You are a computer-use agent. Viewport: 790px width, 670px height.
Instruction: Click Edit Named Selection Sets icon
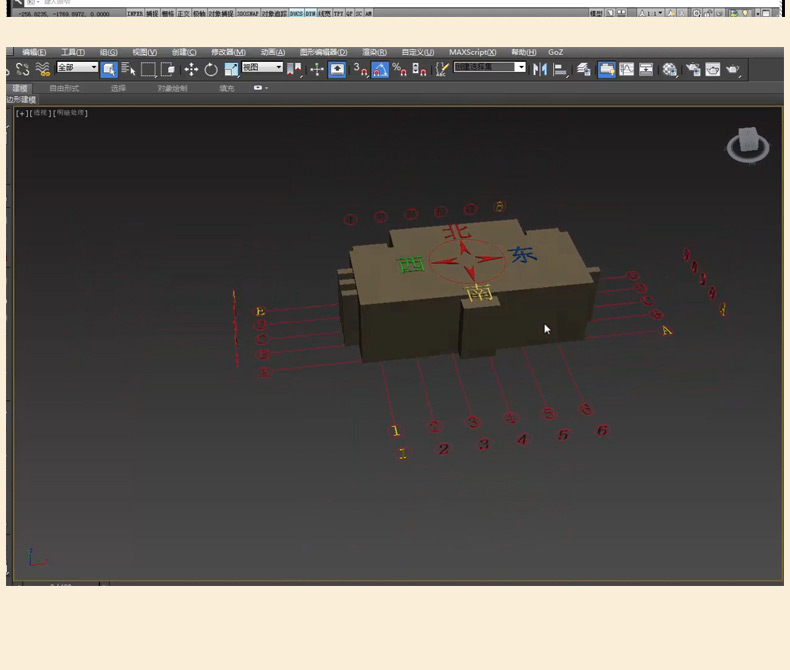click(442, 70)
